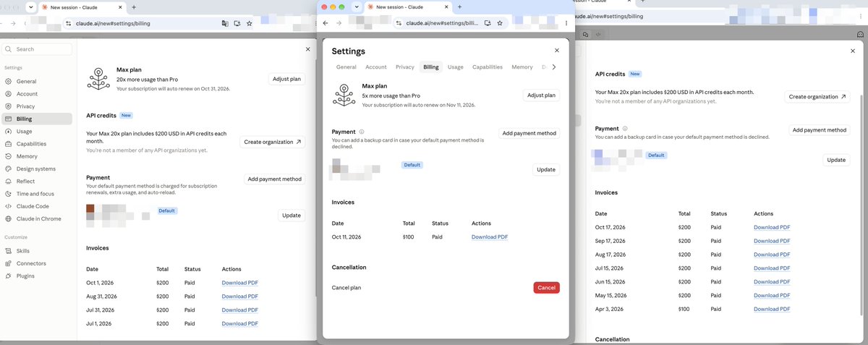Viewport: 868px width, 345px height.
Task: Select Billing in the left window sidebar
Action: [36, 119]
